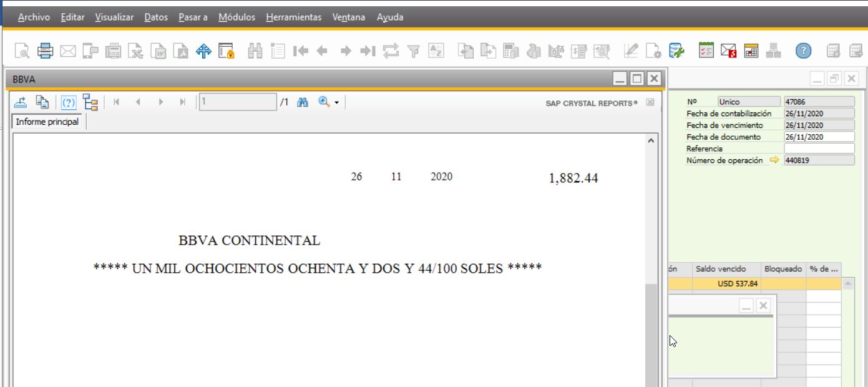Click the Unico series field
The width and height of the screenshot is (868, 387).
tap(748, 101)
